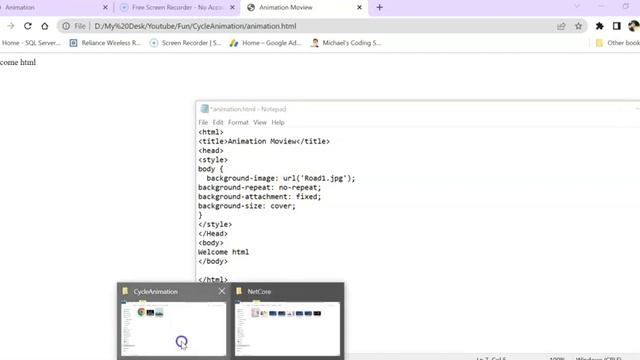Click the forward navigation arrow

pos(11,26)
